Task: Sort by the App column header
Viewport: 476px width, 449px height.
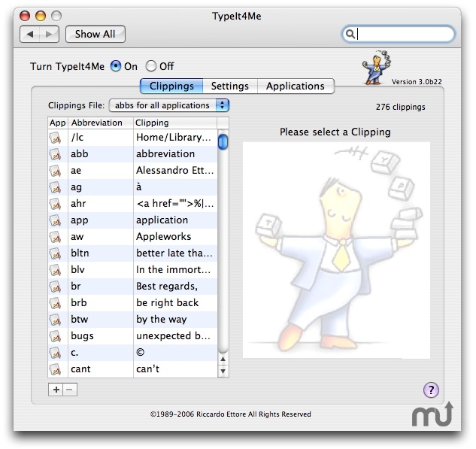Action: (x=58, y=123)
